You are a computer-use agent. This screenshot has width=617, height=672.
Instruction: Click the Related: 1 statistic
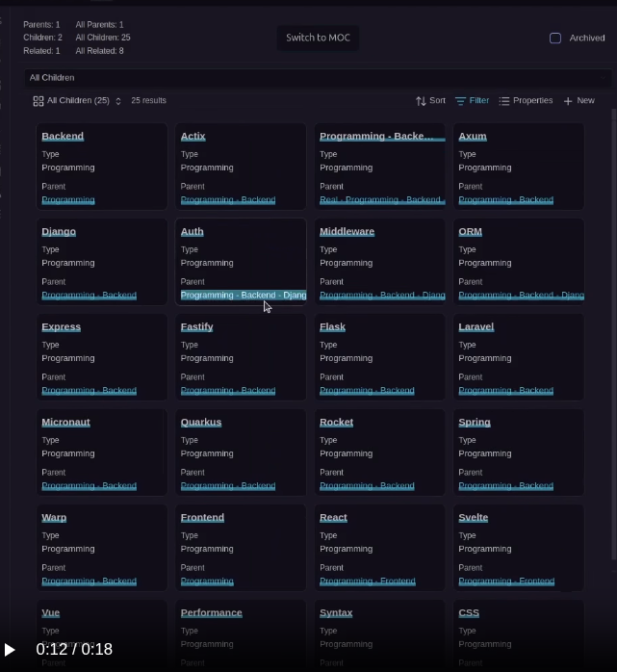pos(41,51)
